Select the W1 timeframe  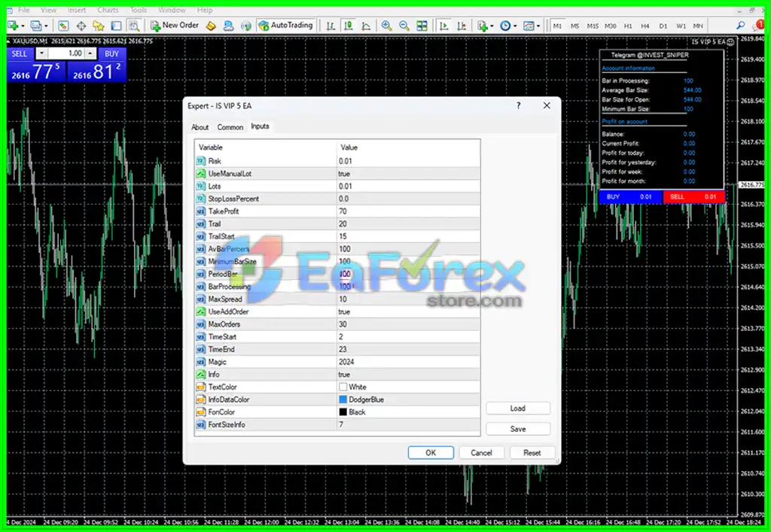[681, 26]
